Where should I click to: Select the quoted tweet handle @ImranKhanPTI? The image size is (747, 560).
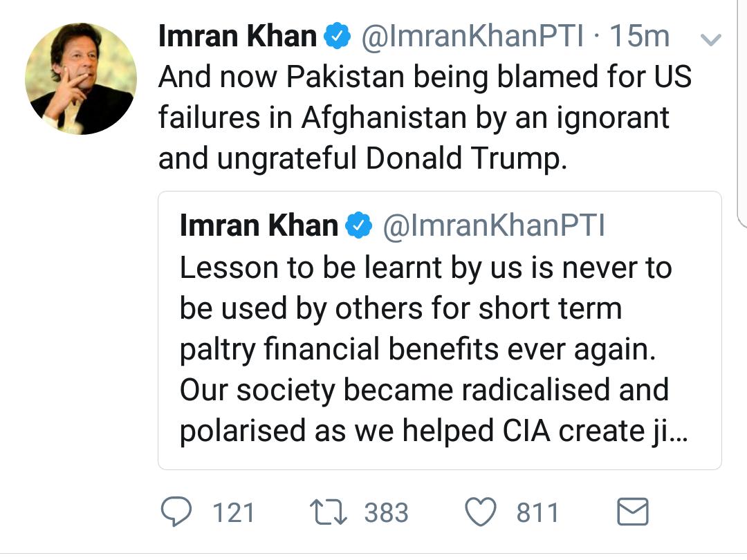point(493,225)
